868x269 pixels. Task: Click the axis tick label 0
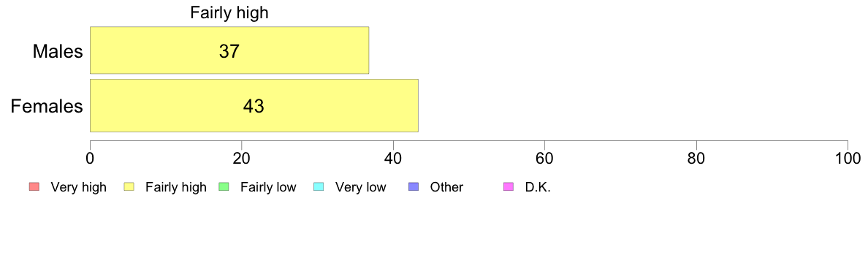(90, 158)
